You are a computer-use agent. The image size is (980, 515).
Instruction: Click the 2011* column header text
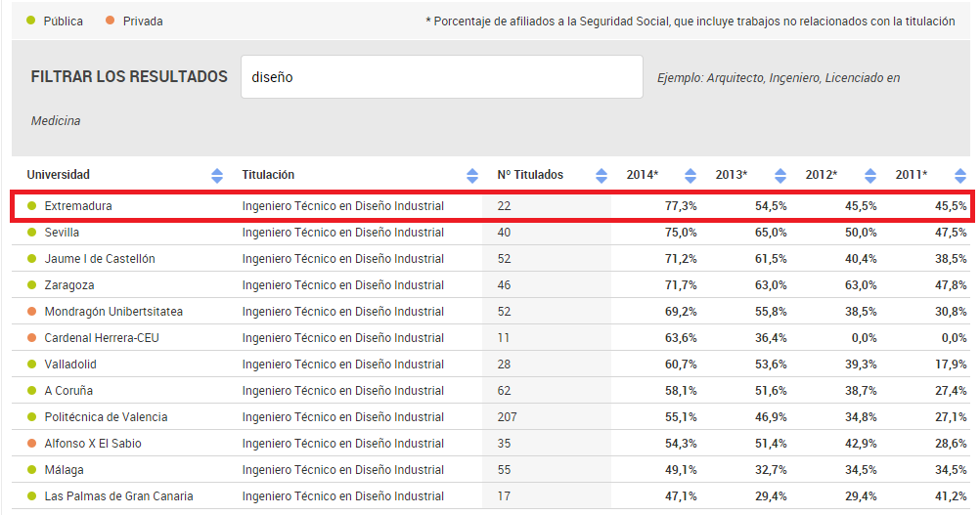click(x=912, y=175)
